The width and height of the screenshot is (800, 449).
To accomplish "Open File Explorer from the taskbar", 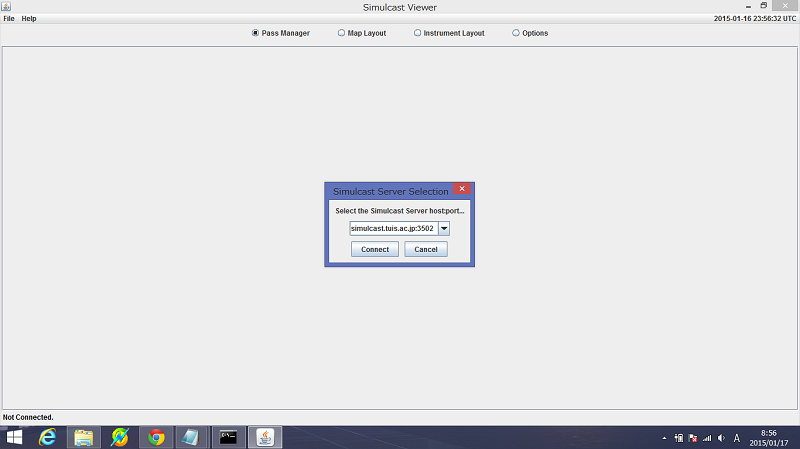I will click(x=84, y=437).
